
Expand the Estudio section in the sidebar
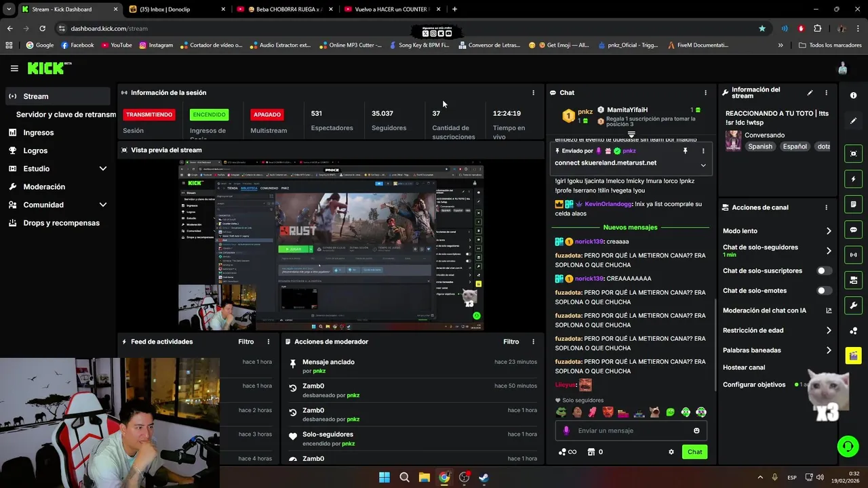103,169
